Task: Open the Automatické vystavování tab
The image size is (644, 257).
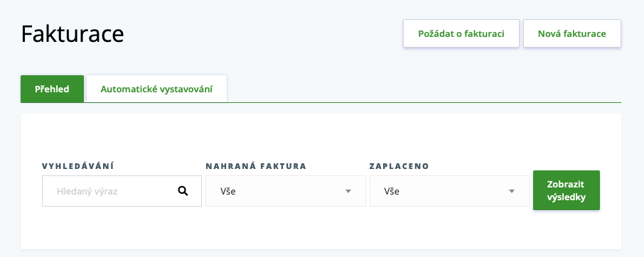Action: click(x=156, y=89)
